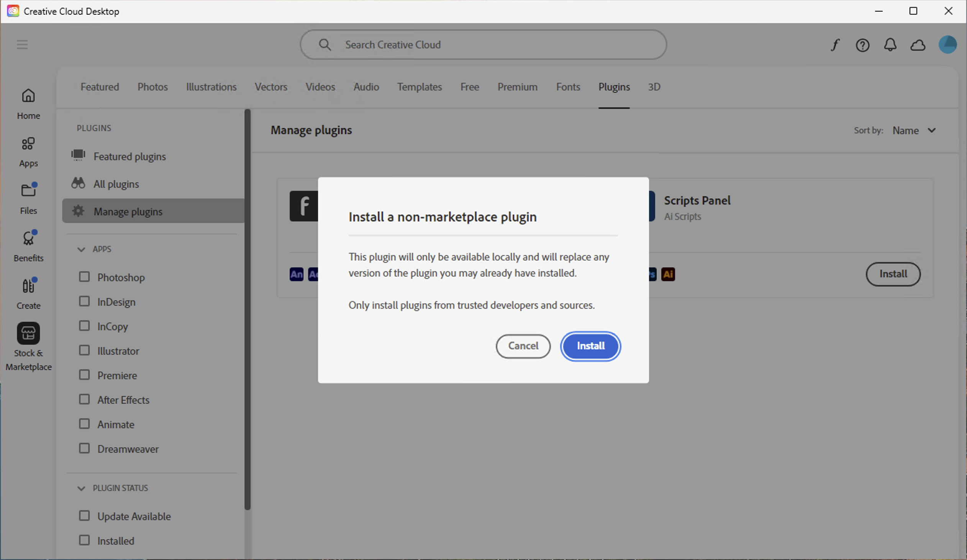This screenshot has width=967, height=560.
Task: Switch to the Fonts tab
Action: (568, 87)
